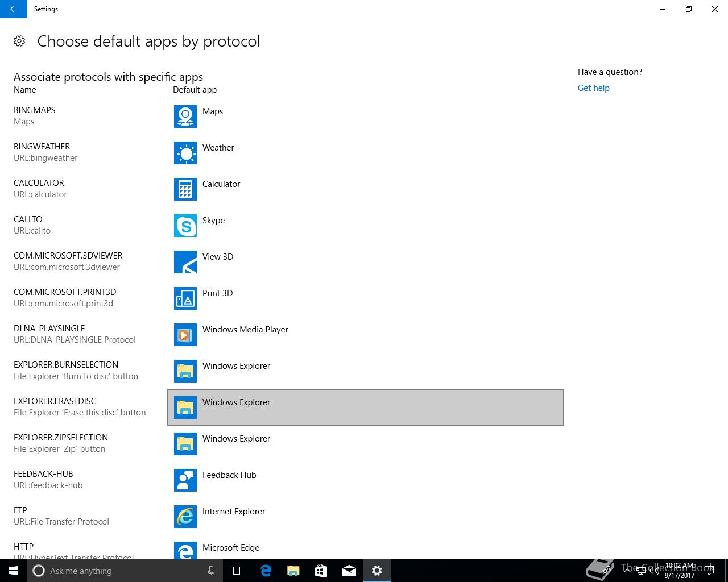
Task: Select the DLNA-PLAYSINGLE protocol name
Action: tap(49, 329)
